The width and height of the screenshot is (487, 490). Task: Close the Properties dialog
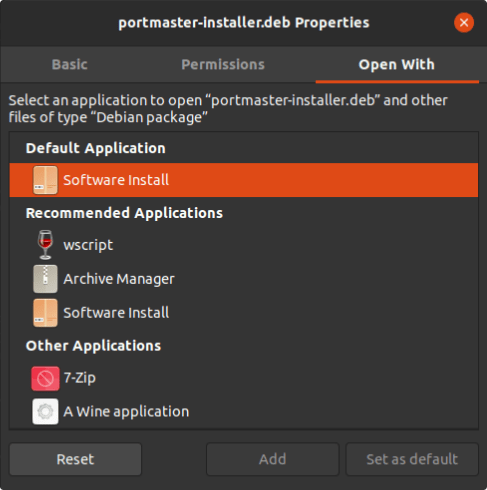click(464, 23)
